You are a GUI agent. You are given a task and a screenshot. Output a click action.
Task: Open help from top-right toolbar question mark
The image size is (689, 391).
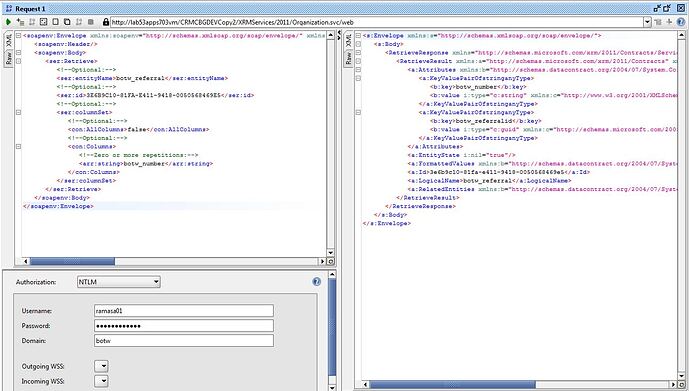pyautogui.click(x=681, y=22)
